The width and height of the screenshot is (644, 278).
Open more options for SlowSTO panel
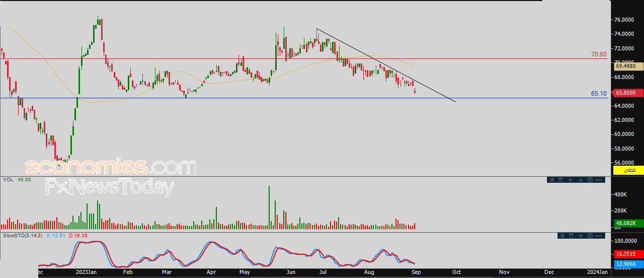coord(599,236)
